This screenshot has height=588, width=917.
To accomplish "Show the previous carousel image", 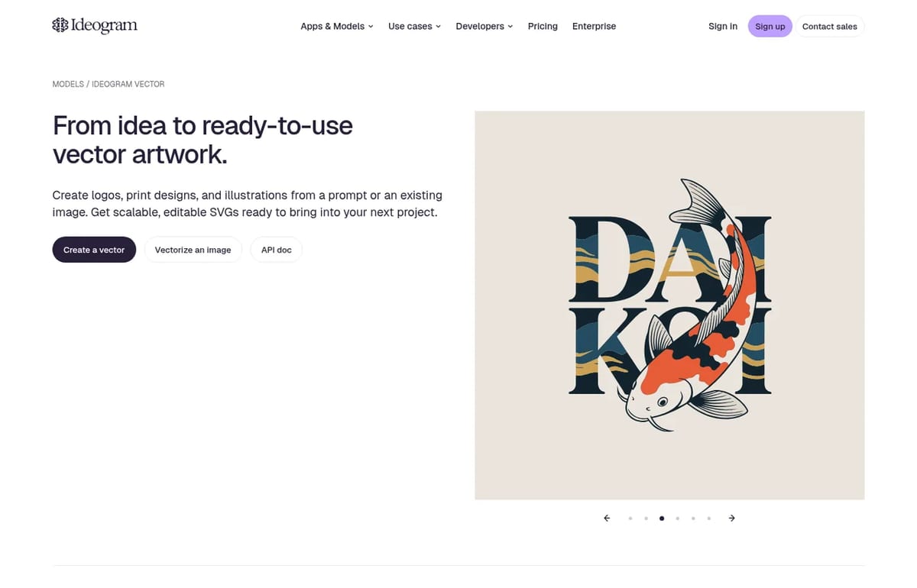I will pos(607,519).
